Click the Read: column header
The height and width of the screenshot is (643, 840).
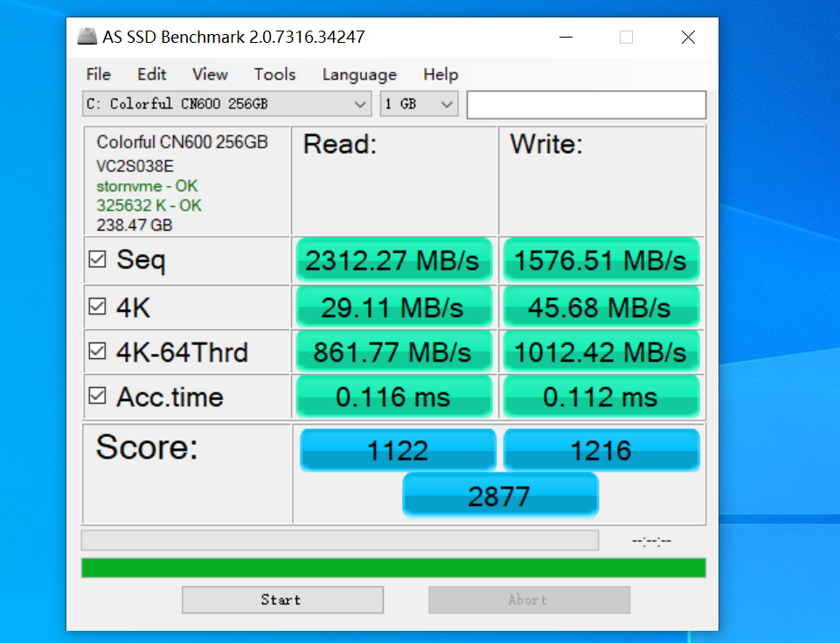(x=340, y=144)
